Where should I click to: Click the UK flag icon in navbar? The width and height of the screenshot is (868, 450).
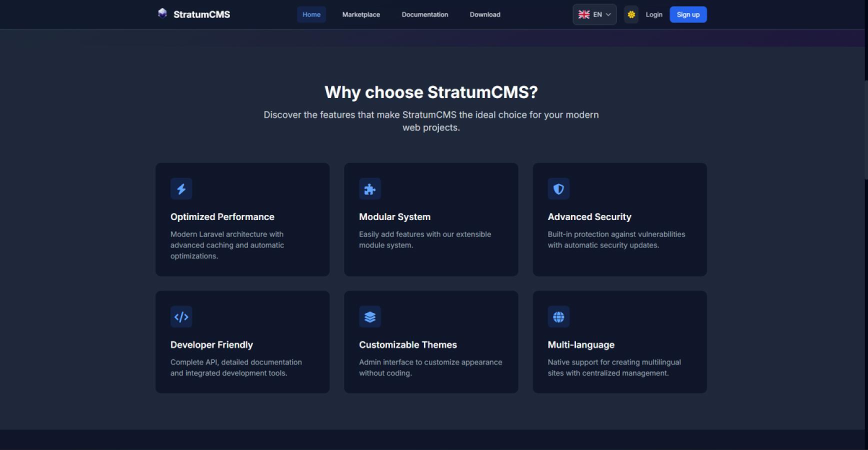[x=583, y=14]
